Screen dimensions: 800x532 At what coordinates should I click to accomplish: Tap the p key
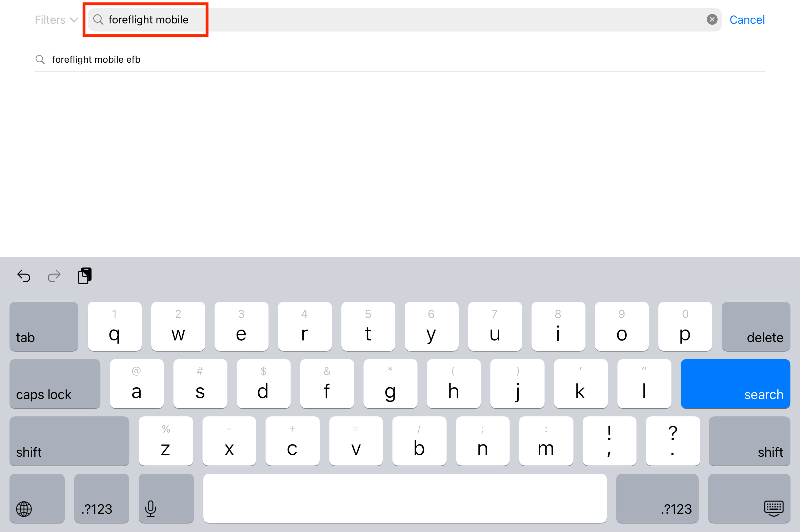(685, 327)
